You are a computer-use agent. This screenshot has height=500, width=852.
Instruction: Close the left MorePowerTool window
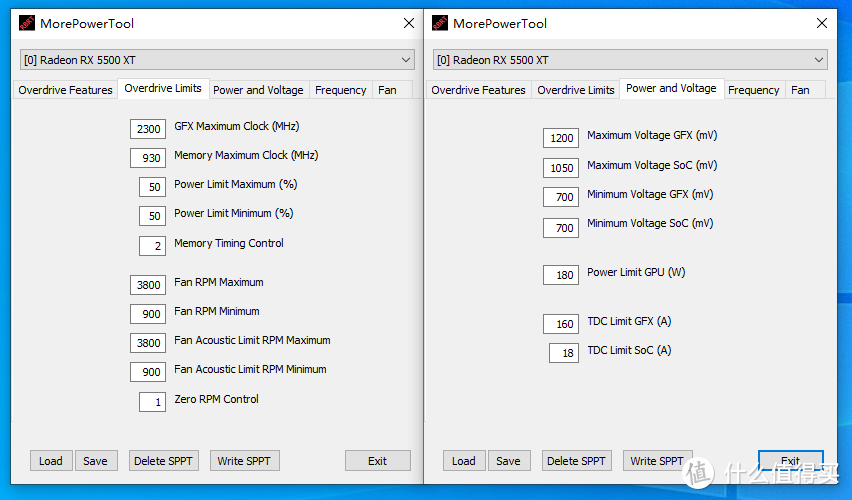click(409, 23)
